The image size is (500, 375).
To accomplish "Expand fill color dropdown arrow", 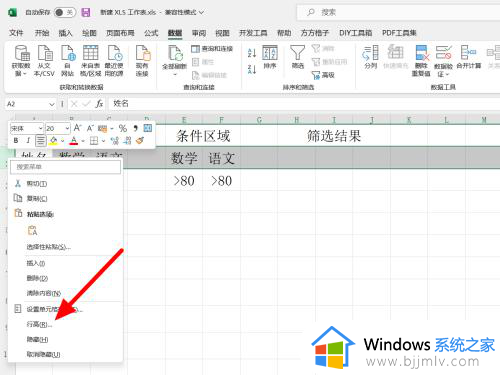I will [x=62, y=141].
